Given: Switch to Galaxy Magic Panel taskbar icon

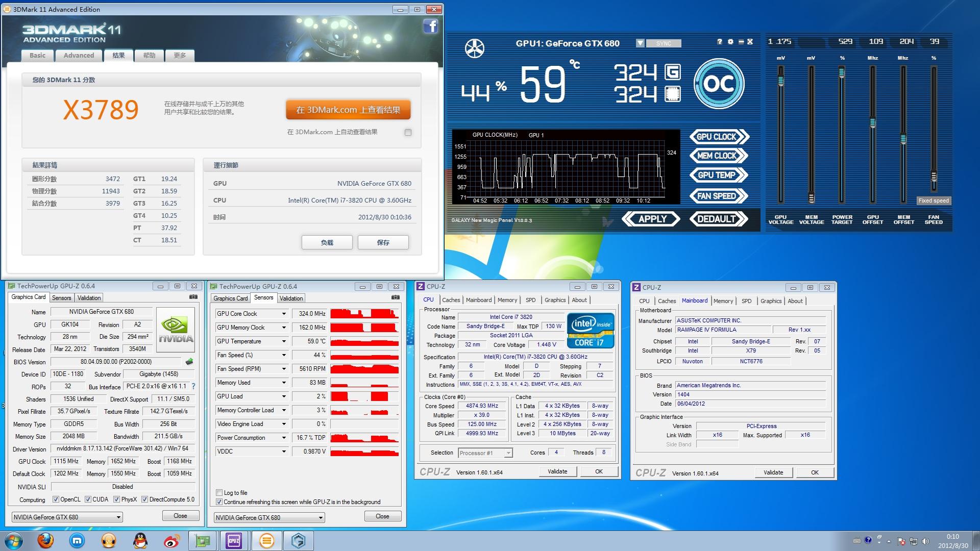Looking at the screenshot, I should tap(298, 541).
